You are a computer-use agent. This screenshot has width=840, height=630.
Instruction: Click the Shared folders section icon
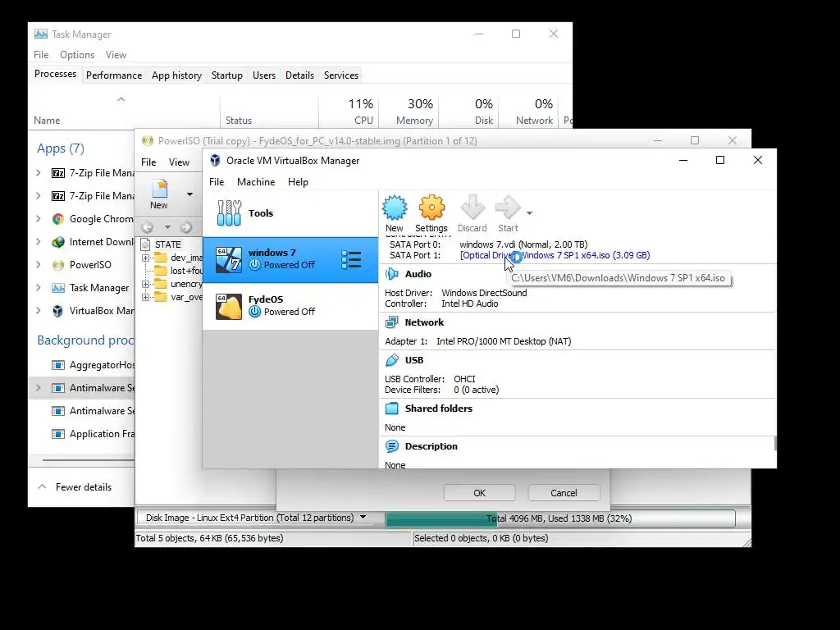pos(392,409)
